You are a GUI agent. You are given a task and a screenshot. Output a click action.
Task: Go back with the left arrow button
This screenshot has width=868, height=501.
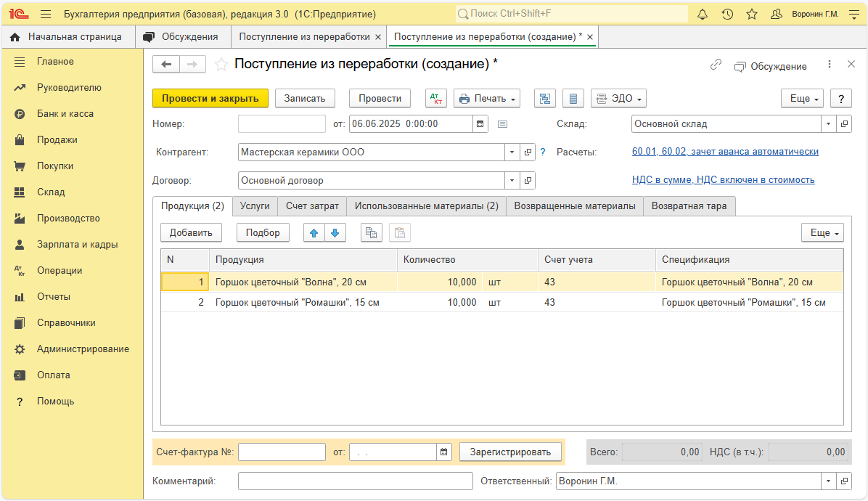coord(166,64)
